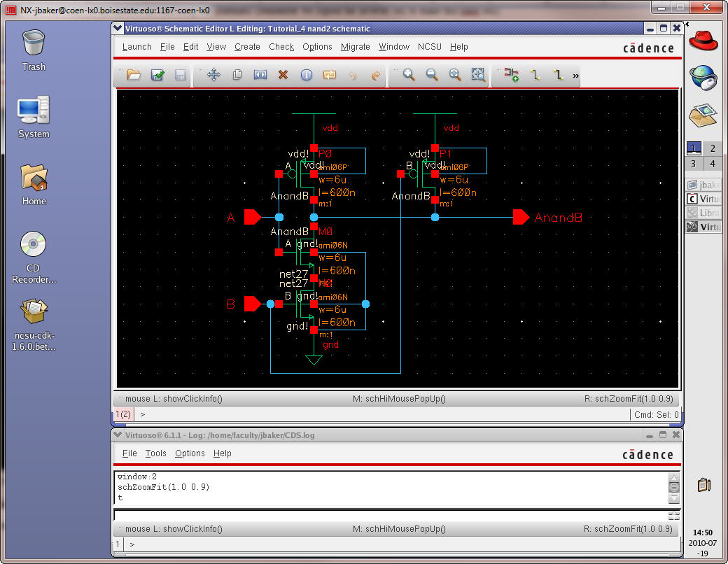728x564 pixels.
Task: Select the Move tool in toolbar
Action: [x=213, y=75]
